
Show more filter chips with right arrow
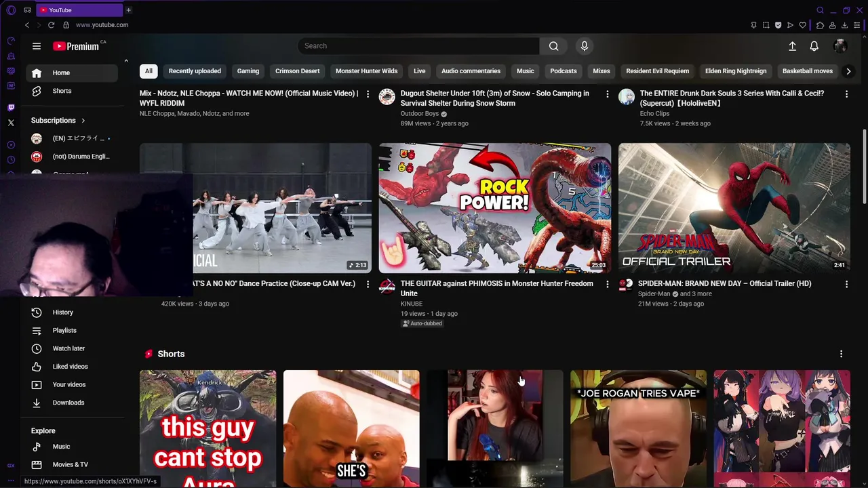click(x=848, y=71)
